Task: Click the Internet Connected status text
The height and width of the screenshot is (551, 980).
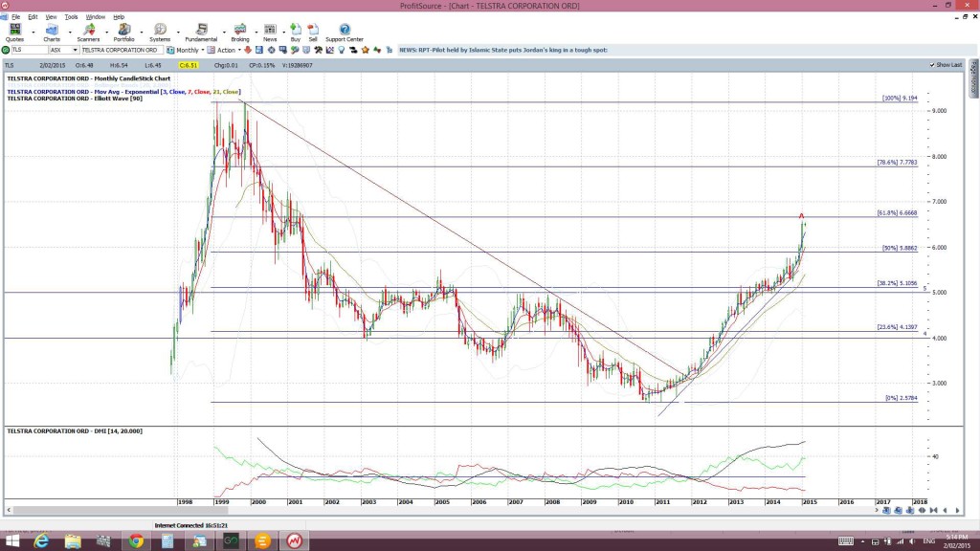Action: click(x=191, y=525)
